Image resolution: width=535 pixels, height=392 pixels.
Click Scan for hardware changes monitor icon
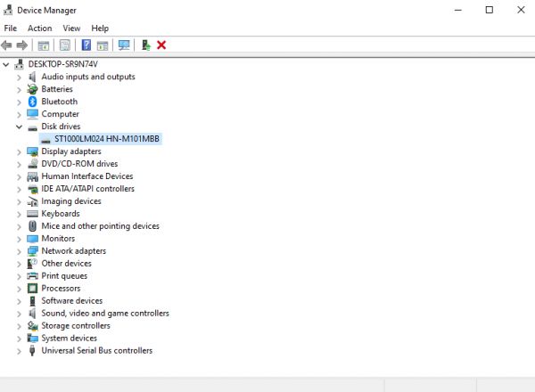click(x=124, y=45)
